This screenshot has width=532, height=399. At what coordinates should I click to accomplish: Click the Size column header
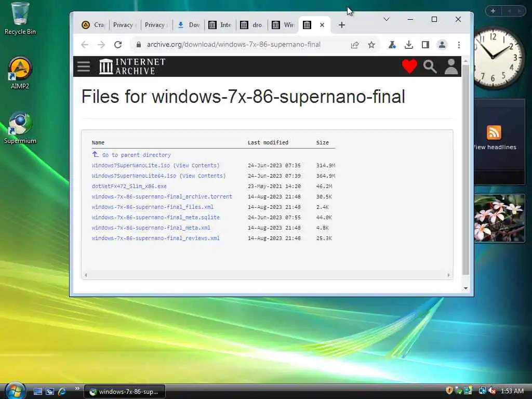pos(322,142)
